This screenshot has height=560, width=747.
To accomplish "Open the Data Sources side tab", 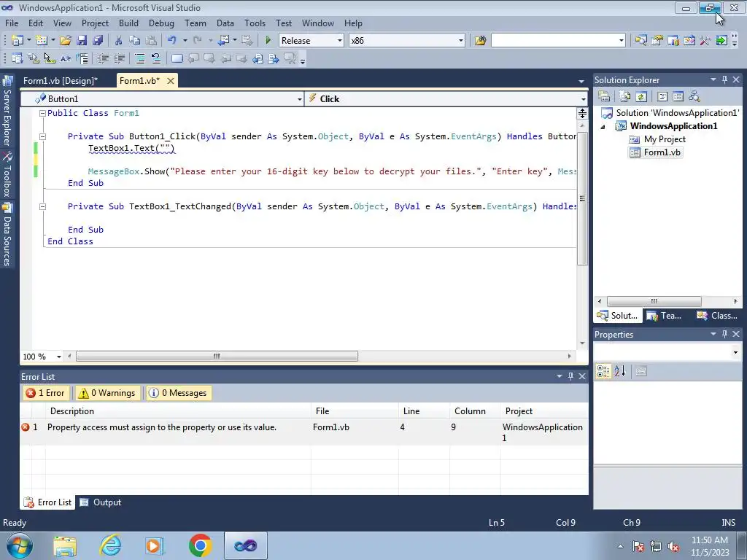I will click(7, 235).
